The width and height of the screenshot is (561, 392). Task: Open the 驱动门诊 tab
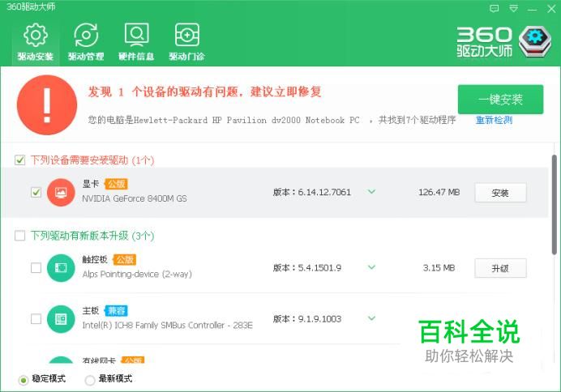(x=186, y=42)
